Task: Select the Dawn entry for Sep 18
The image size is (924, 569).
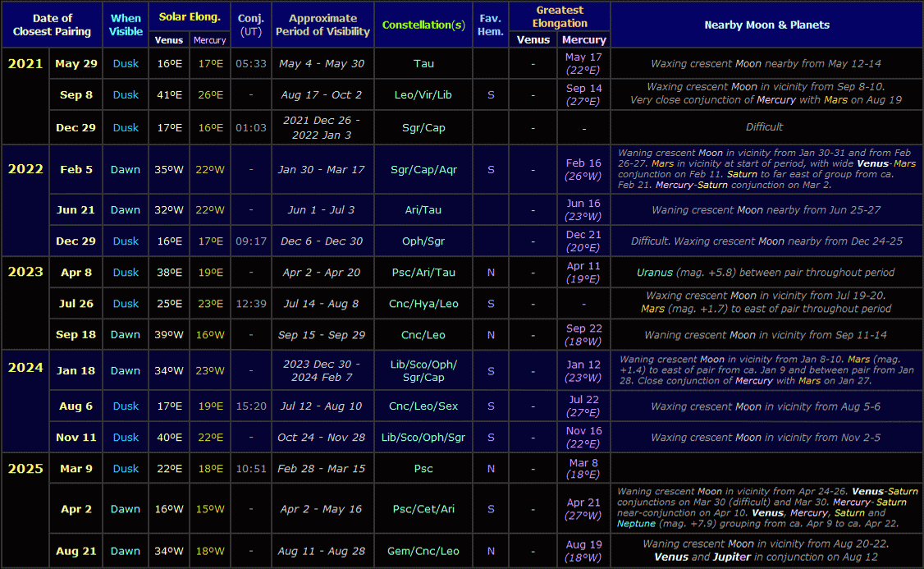Action: (x=125, y=334)
